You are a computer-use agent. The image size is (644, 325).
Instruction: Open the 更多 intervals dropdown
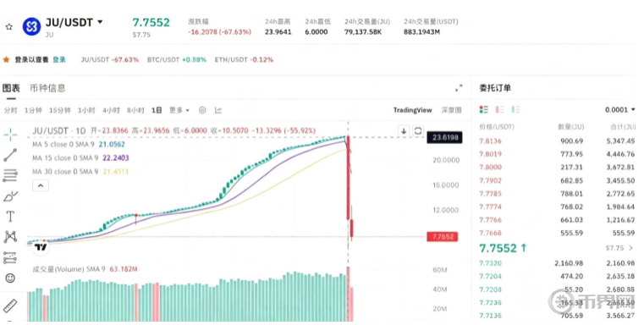coord(179,110)
